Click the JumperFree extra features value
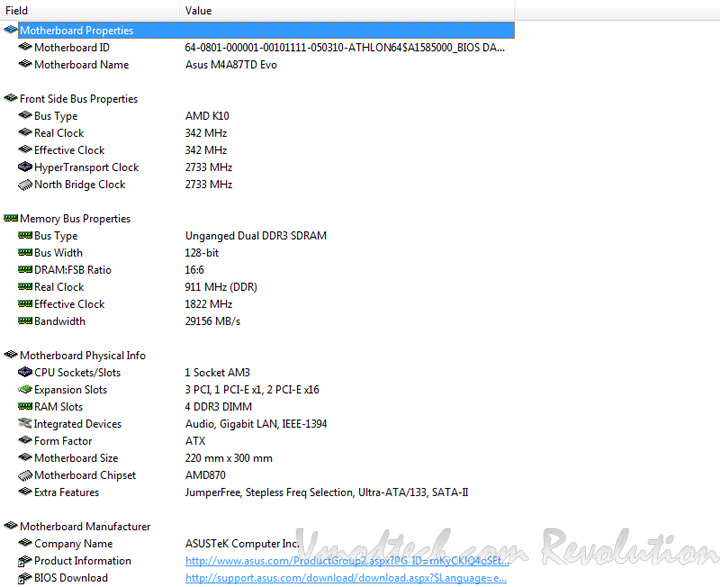 click(x=326, y=492)
